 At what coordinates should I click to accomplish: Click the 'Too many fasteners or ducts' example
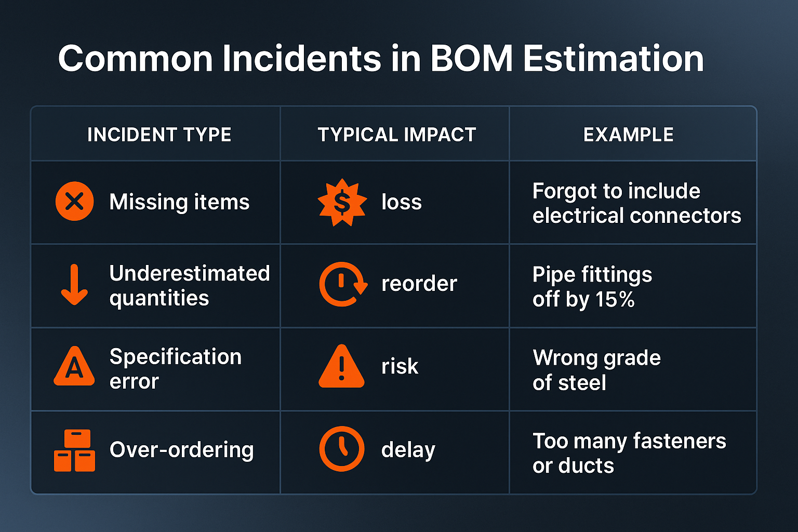(629, 453)
